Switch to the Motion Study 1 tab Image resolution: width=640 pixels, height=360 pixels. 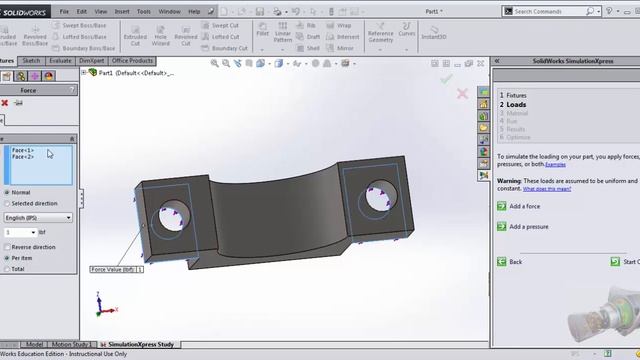(73, 344)
